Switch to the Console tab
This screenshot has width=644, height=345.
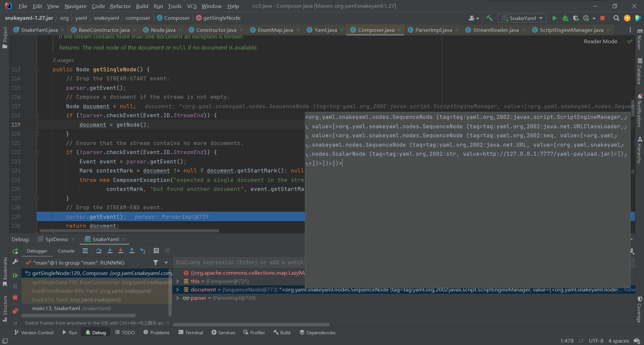tap(66, 251)
